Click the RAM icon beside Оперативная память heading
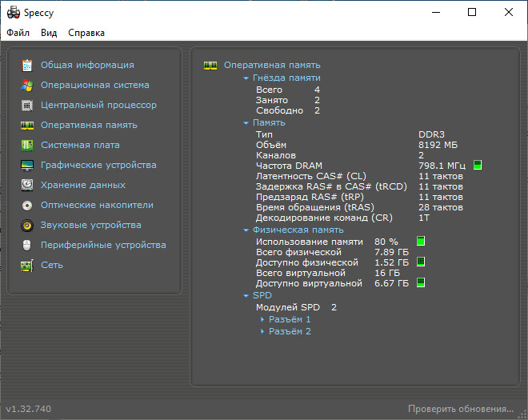 click(x=210, y=65)
